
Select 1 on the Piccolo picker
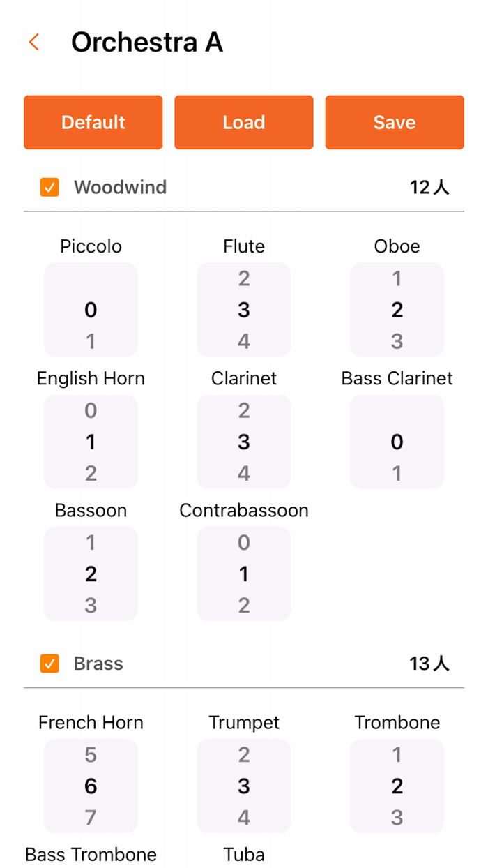(x=91, y=341)
